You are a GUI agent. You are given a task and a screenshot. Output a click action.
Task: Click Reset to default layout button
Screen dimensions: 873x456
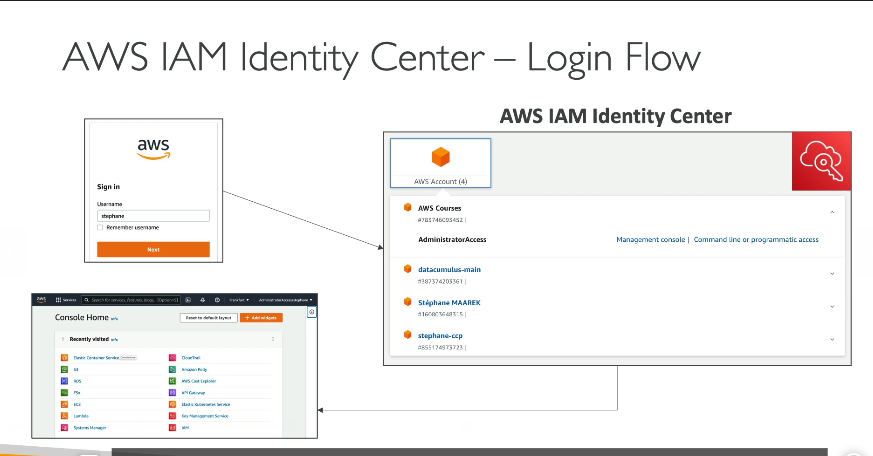[209, 317]
